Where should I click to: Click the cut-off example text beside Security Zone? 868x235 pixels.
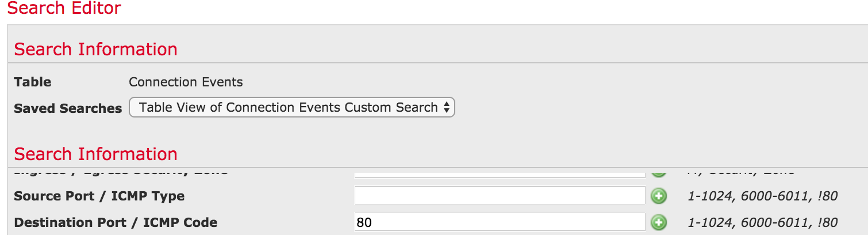click(x=740, y=172)
